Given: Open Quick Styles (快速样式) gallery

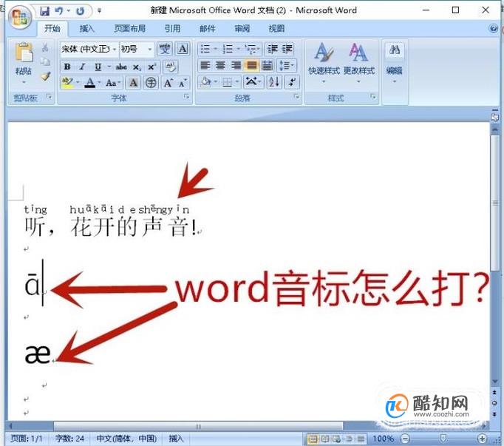Looking at the screenshot, I should tap(324, 63).
